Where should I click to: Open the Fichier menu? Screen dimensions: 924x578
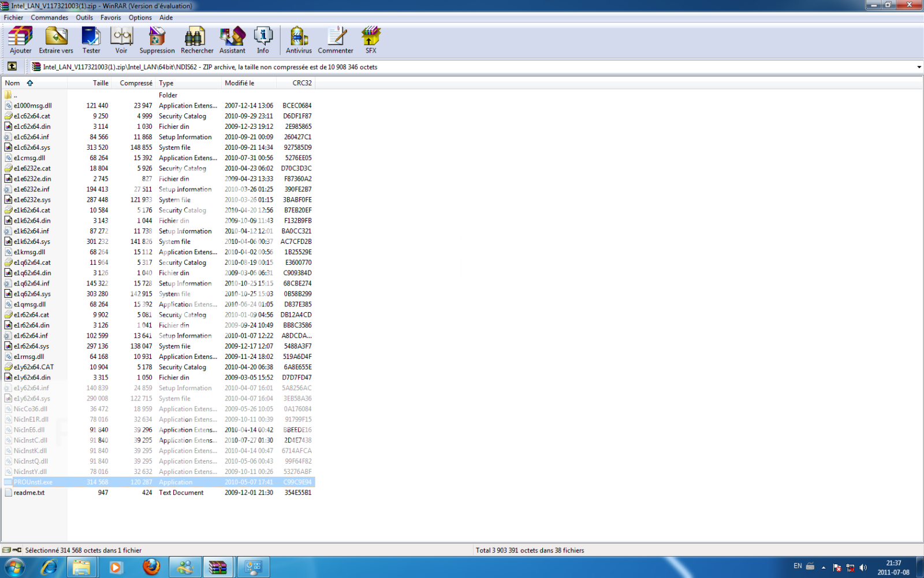tap(13, 17)
